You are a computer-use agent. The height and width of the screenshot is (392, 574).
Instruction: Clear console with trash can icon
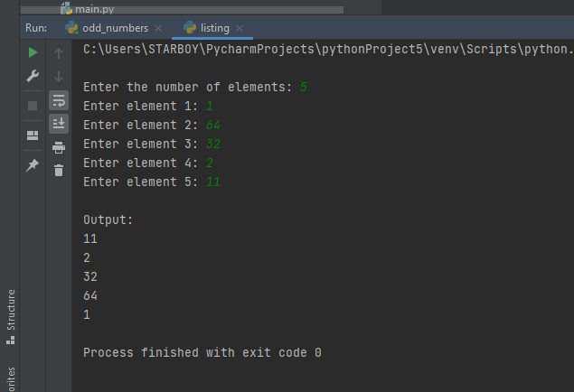tap(59, 170)
